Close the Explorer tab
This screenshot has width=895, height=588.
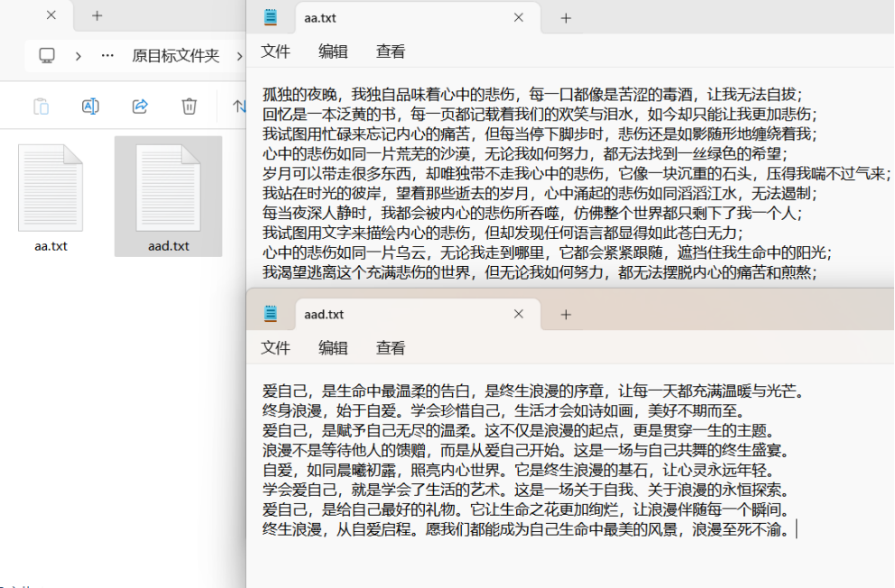click(51, 15)
